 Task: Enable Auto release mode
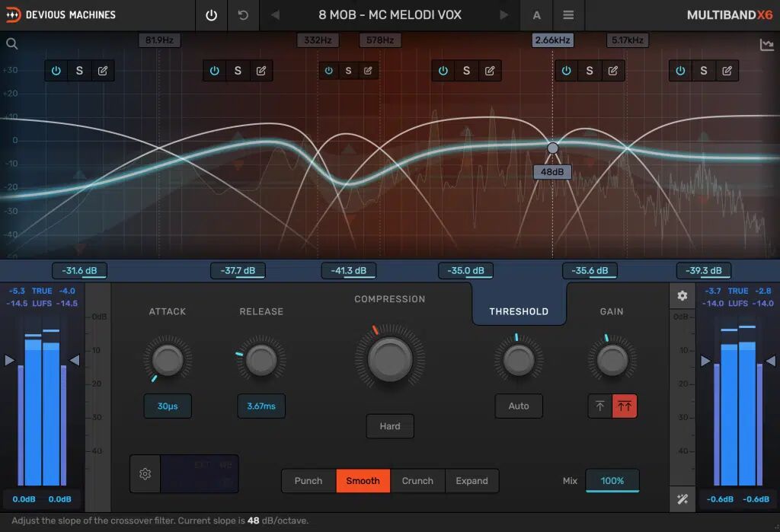point(519,406)
